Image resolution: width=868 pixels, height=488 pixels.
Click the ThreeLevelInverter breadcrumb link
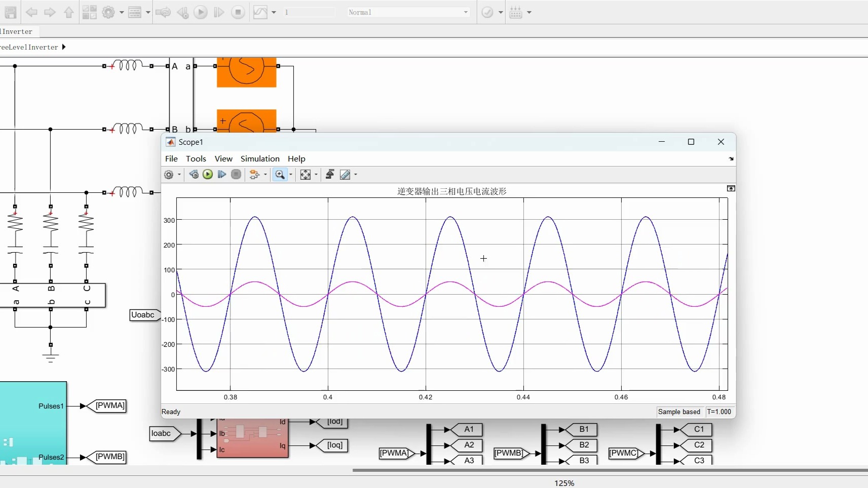(29, 47)
